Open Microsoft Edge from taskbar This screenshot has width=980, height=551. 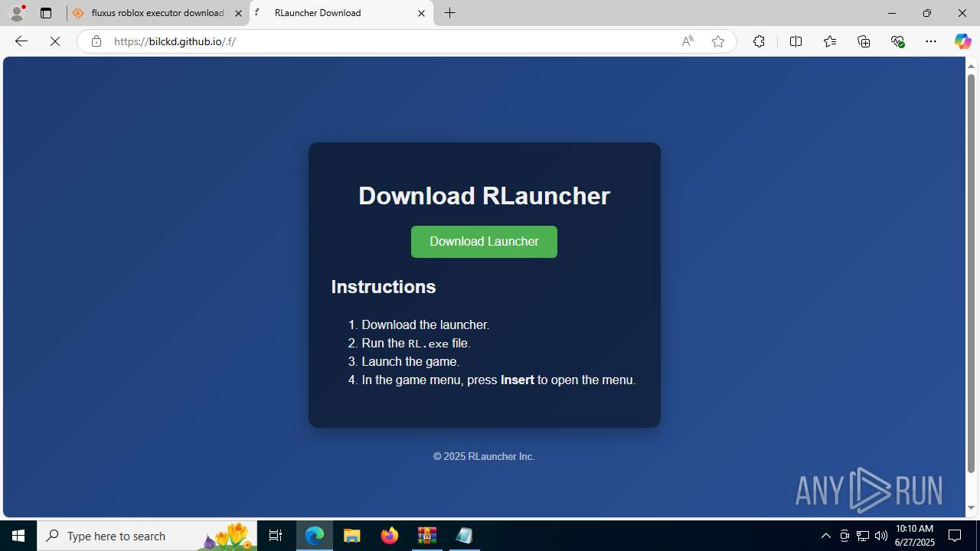(315, 536)
